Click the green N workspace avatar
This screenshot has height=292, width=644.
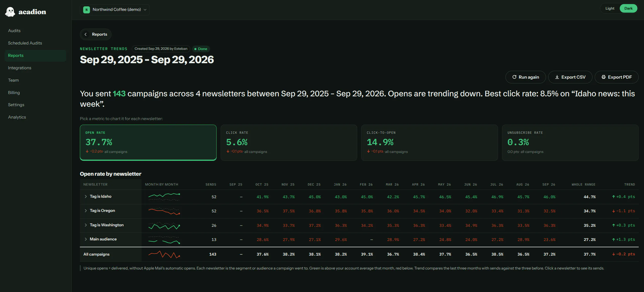click(x=86, y=10)
